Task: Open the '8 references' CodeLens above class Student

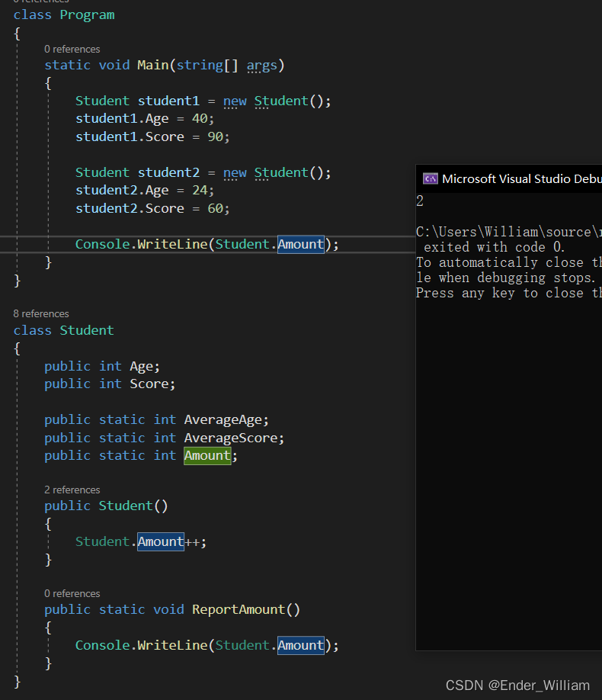Action: (41, 313)
